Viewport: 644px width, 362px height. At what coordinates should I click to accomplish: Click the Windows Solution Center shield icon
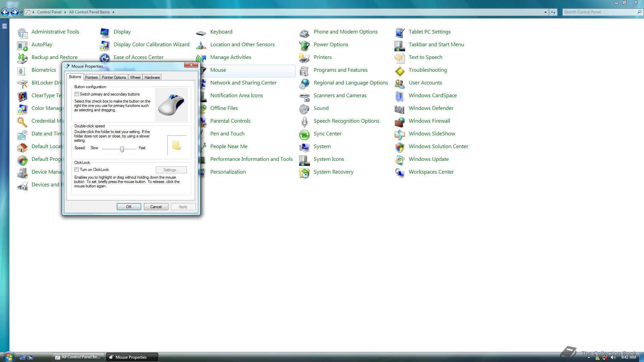[400, 147]
